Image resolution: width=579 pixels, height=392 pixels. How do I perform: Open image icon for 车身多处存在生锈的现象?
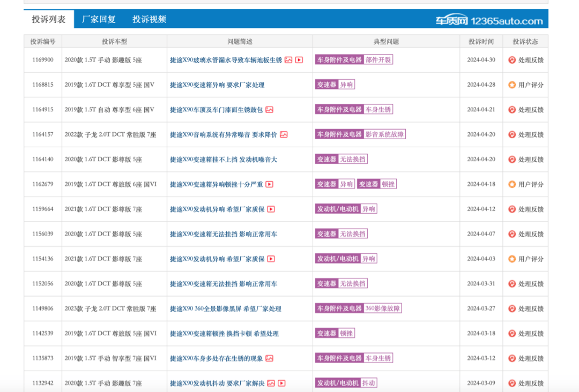tap(270, 358)
